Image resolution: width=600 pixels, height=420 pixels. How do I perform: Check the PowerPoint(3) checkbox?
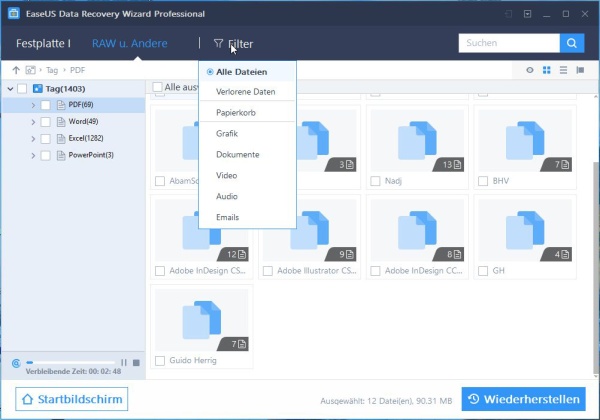pos(46,155)
